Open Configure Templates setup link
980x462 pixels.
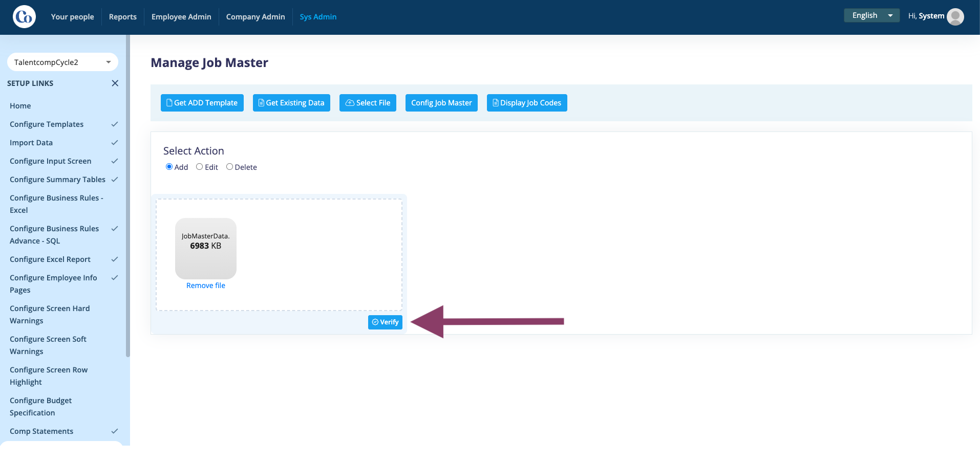coord(47,124)
